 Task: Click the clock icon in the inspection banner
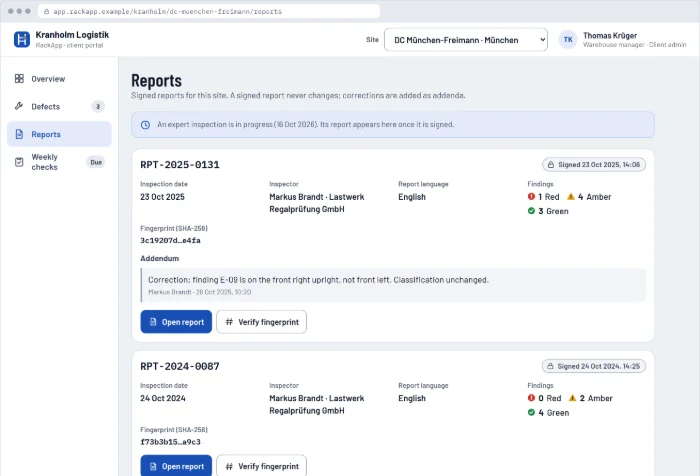coord(145,125)
